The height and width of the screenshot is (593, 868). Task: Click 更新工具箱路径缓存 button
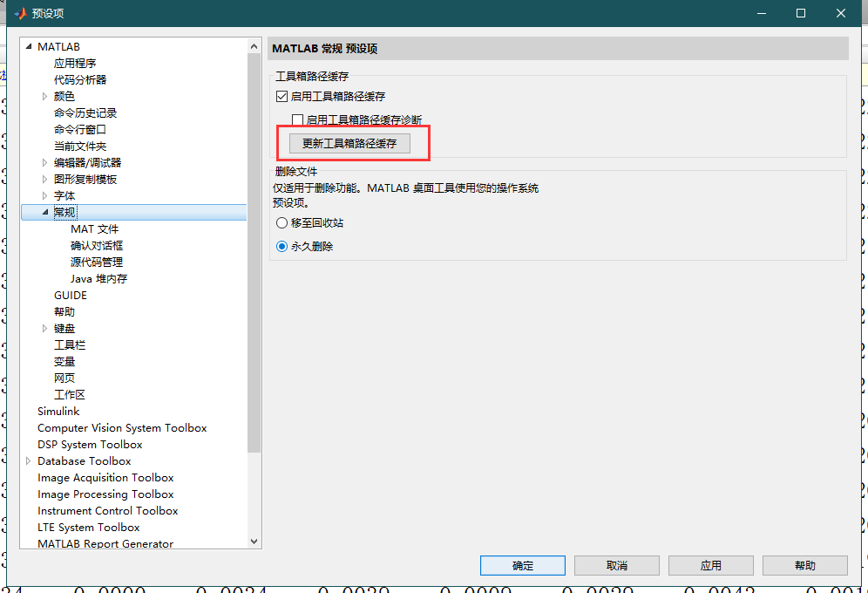[349, 143]
